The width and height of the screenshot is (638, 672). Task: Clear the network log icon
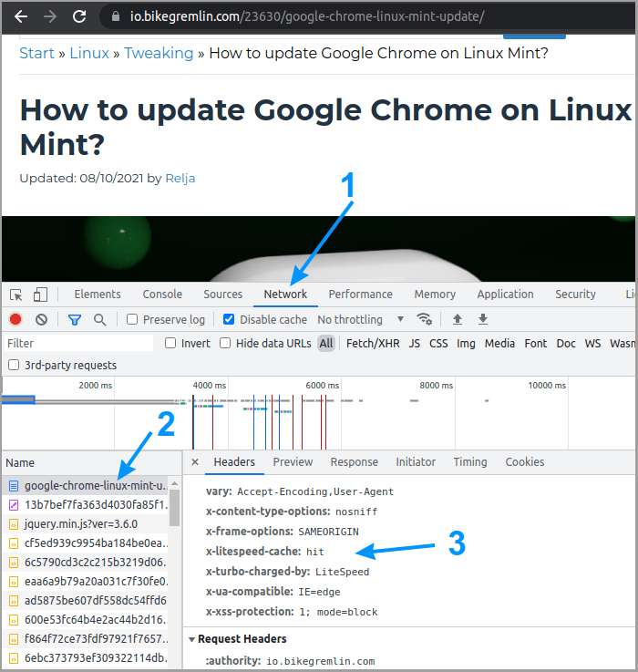pyautogui.click(x=42, y=319)
